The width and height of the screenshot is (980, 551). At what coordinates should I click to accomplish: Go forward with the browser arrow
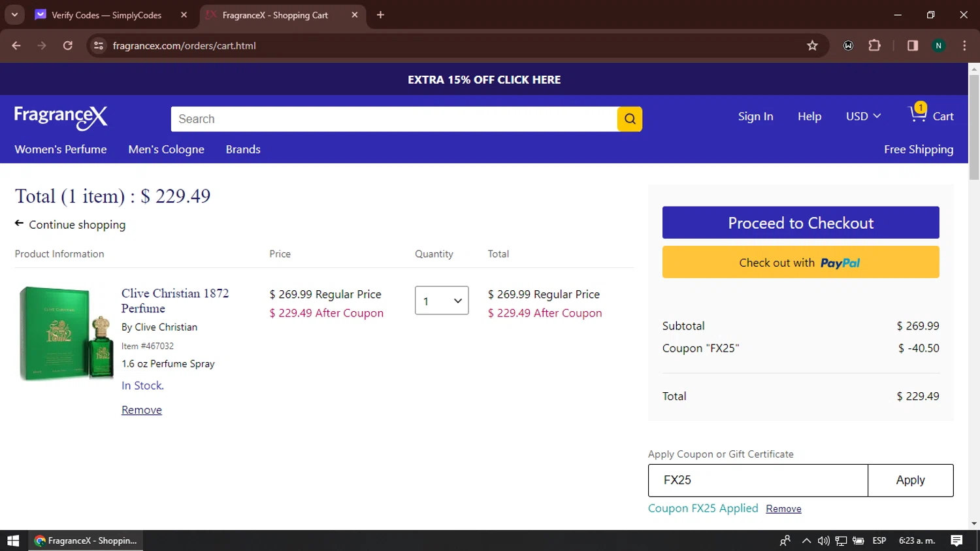(42, 46)
